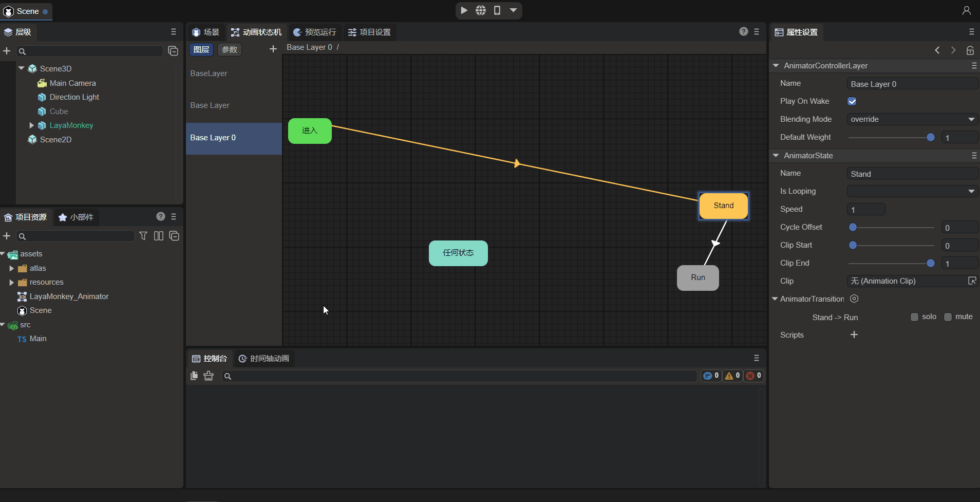Expand the LayaMonkey tree node
This screenshot has width=980, height=502.
31,125
